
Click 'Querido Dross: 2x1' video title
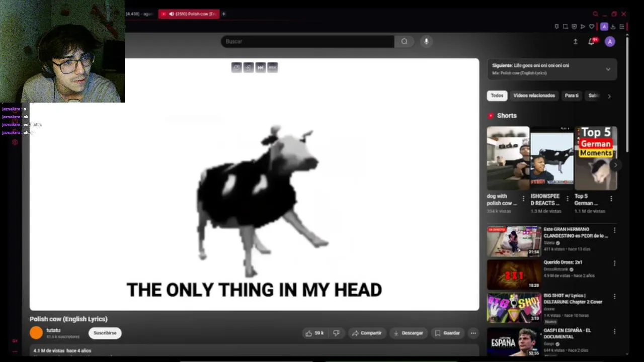tap(562, 262)
